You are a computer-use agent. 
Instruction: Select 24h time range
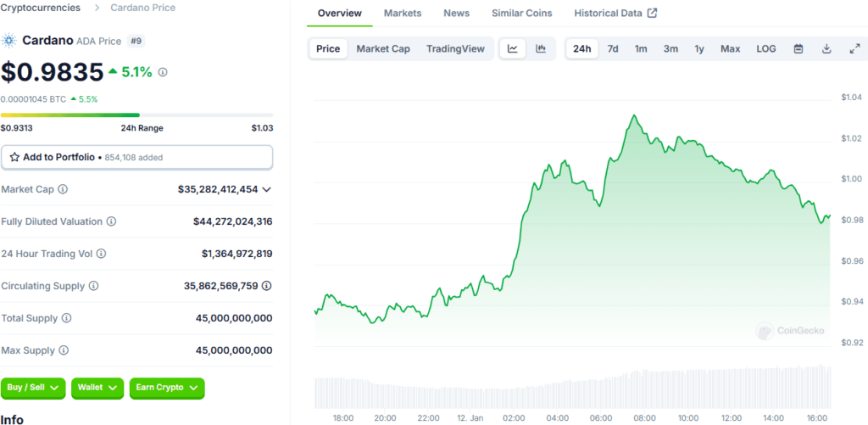click(581, 48)
